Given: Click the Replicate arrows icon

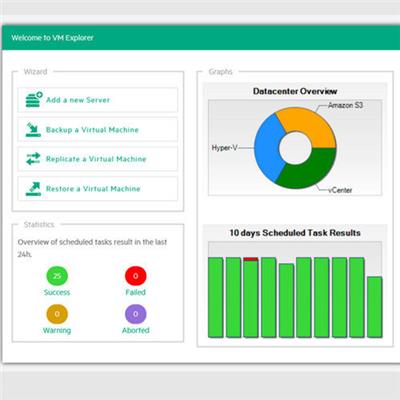Looking at the screenshot, I should (33, 159).
